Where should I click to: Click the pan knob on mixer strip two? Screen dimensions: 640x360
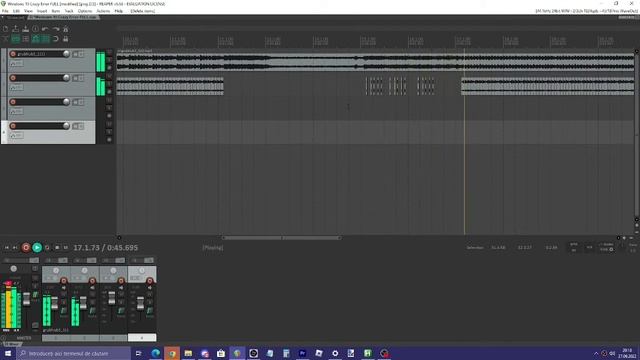pos(84,271)
